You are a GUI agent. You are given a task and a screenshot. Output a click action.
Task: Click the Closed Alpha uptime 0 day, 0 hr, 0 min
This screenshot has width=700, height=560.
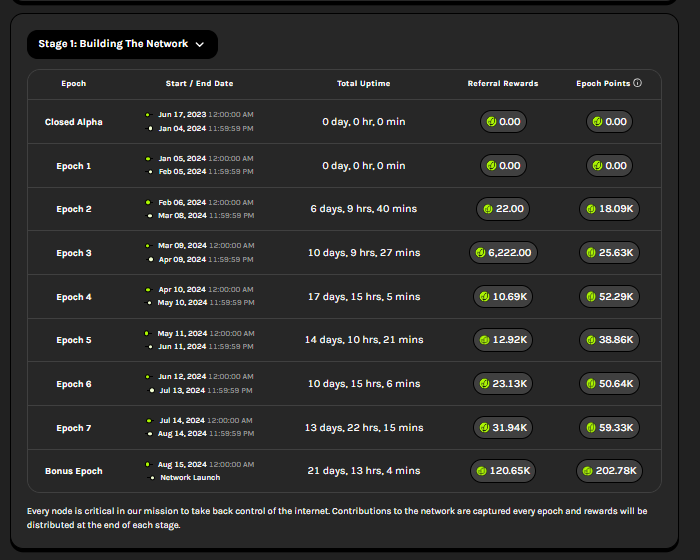point(364,121)
